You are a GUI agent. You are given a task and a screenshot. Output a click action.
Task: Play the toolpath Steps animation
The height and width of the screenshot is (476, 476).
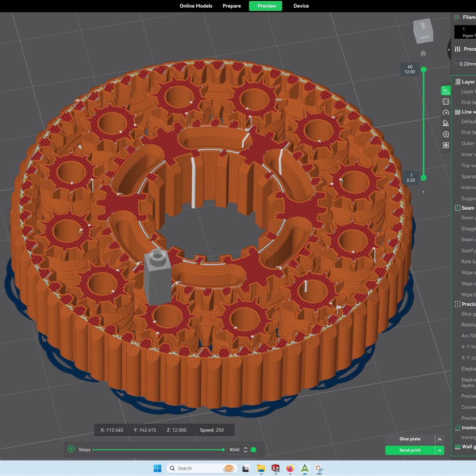(71, 449)
